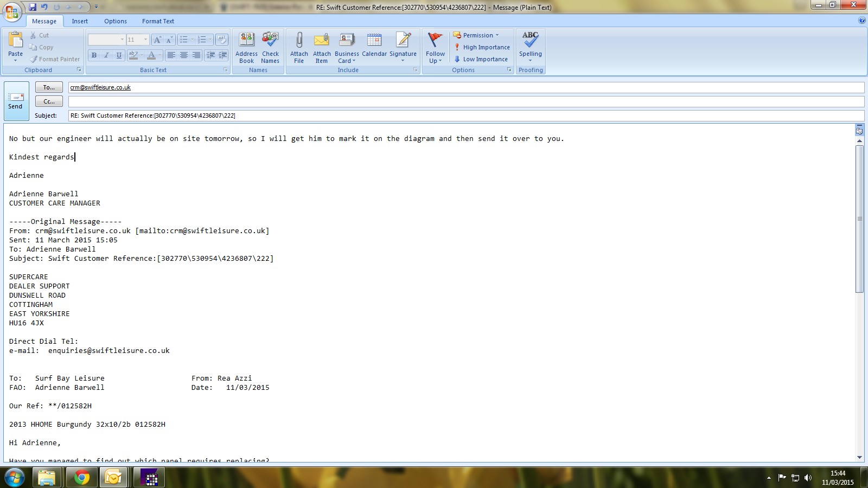Insert Calendar into the message
The image size is (868, 488).
[374, 44]
